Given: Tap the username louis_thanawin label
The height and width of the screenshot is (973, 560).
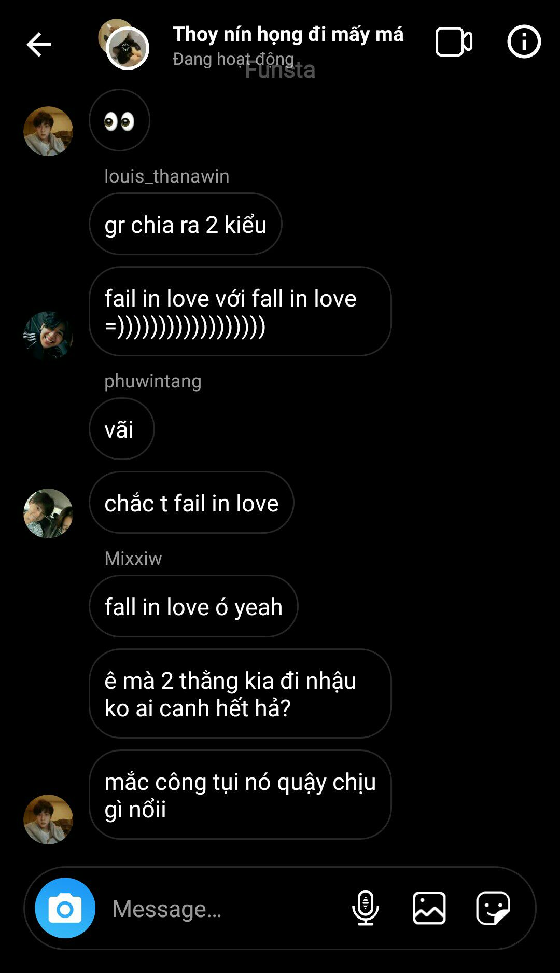Looking at the screenshot, I should point(166,176).
